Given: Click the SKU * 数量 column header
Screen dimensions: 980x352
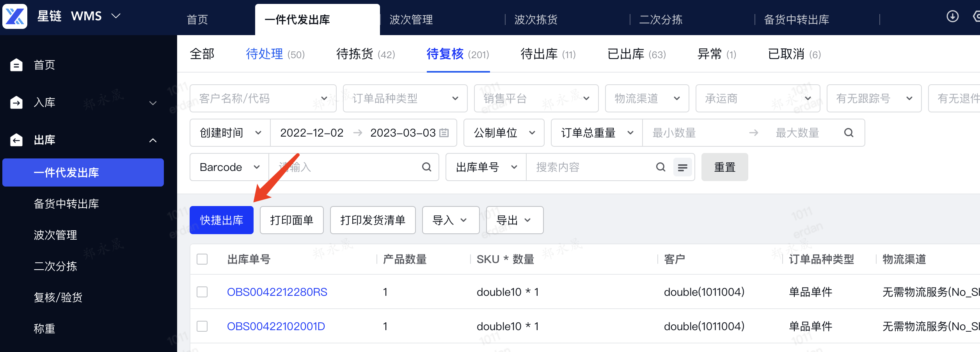Looking at the screenshot, I should click(x=506, y=259).
